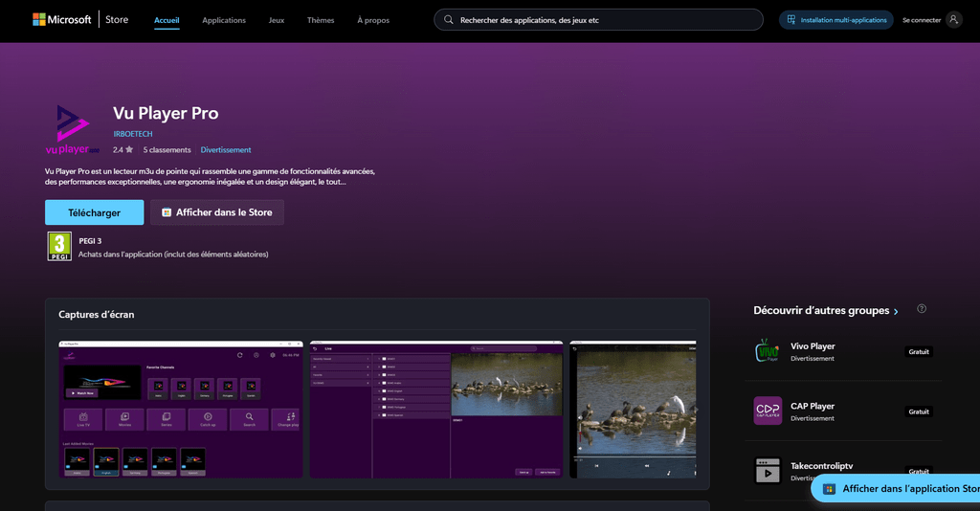Open second screenshot with Live channel list
The height and width of the screenshot is (511, 980).
(436, 410)
